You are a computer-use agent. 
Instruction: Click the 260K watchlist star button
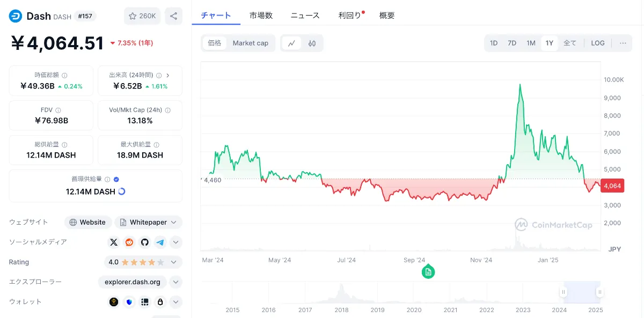coord(142,16)
